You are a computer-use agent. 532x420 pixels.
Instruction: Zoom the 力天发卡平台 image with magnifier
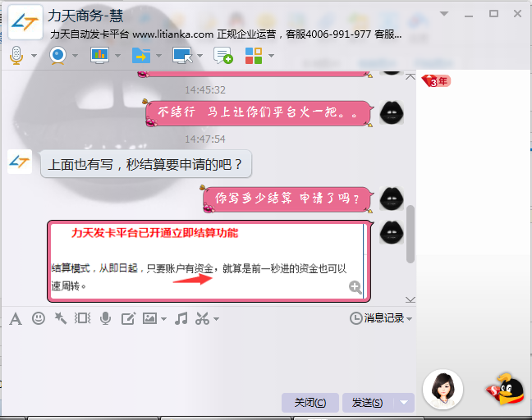(355, 287)
